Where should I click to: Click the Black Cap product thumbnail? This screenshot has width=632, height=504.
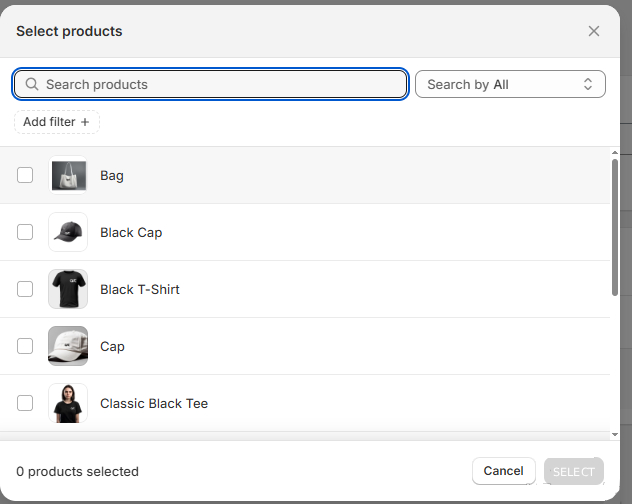point(68,233)
